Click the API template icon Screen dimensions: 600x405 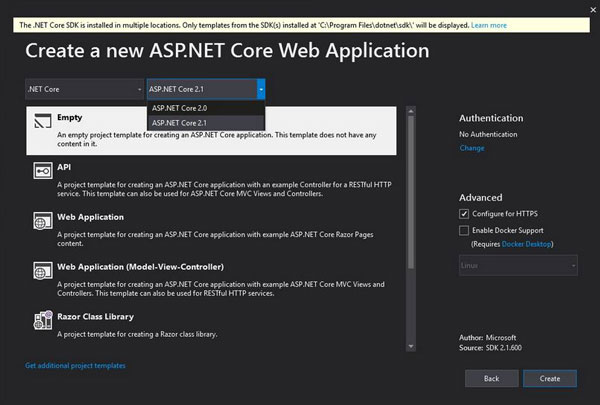click(x=42, y=173)
